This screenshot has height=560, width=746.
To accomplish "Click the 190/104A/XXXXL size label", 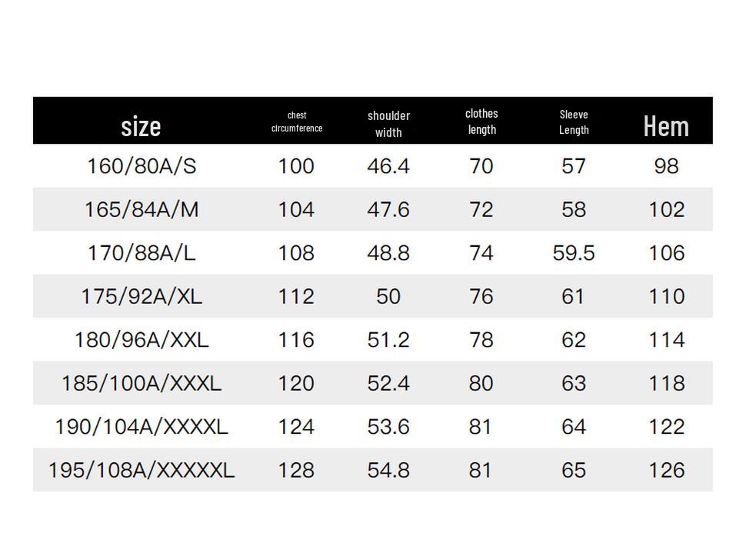I will 142,427.
